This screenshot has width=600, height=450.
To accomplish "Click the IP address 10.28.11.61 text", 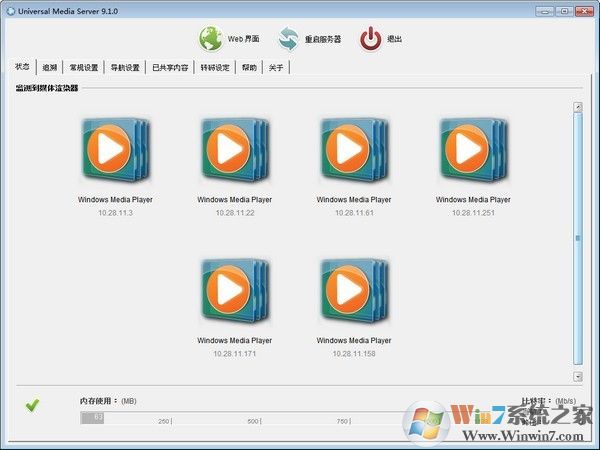I will point(354,213).
